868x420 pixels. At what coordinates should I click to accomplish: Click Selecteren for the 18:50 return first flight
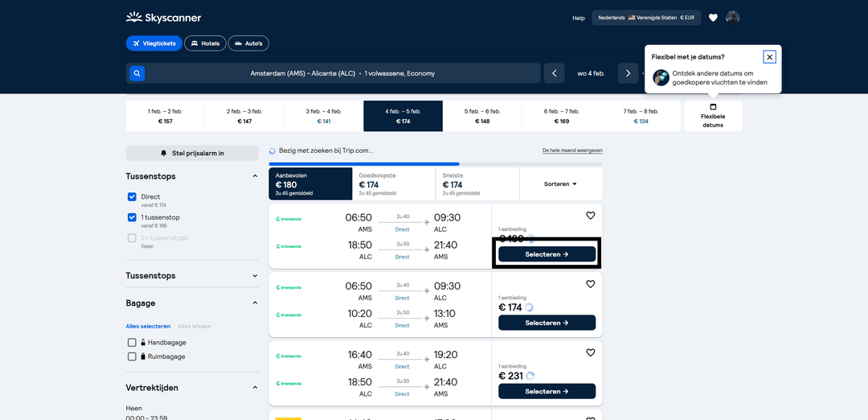click(547, 254)
